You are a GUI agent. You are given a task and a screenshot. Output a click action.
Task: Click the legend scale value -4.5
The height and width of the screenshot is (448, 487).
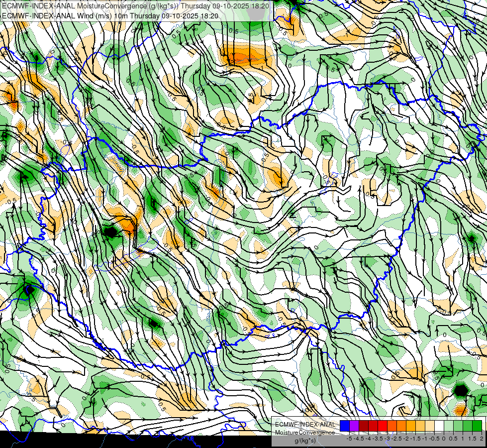[x=359, y=439]
